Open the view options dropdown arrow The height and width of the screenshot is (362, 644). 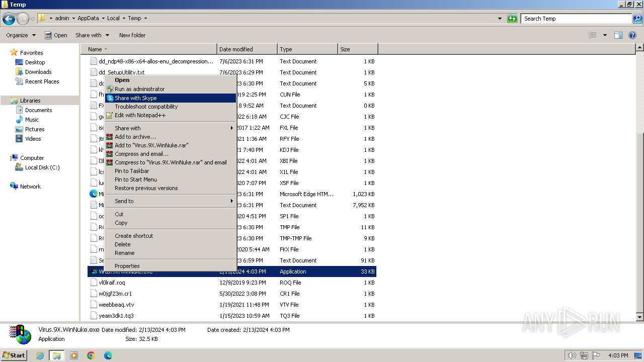[x=605, y=35]
